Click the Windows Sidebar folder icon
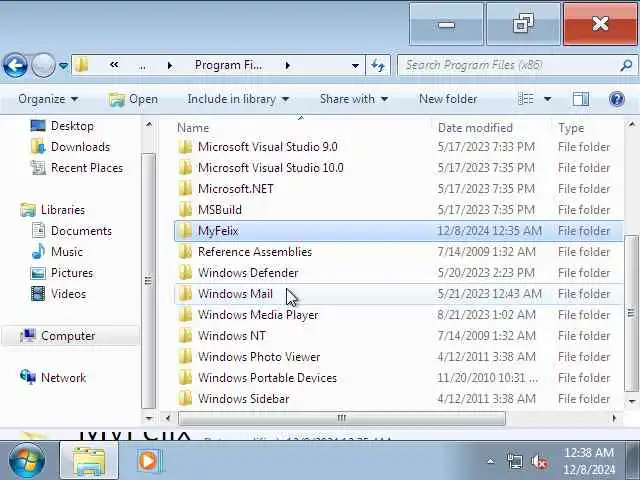640x480 pixels. point(185,399)
